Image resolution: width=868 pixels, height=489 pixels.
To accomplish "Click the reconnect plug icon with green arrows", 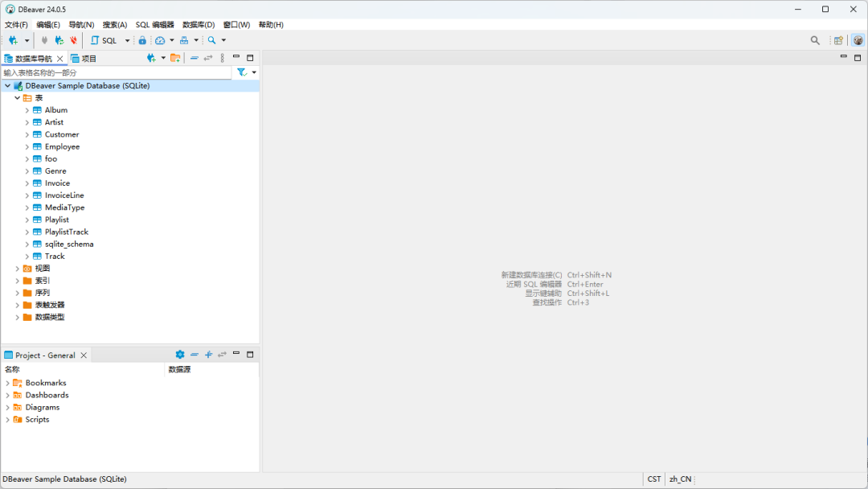I will coord(59,40).
